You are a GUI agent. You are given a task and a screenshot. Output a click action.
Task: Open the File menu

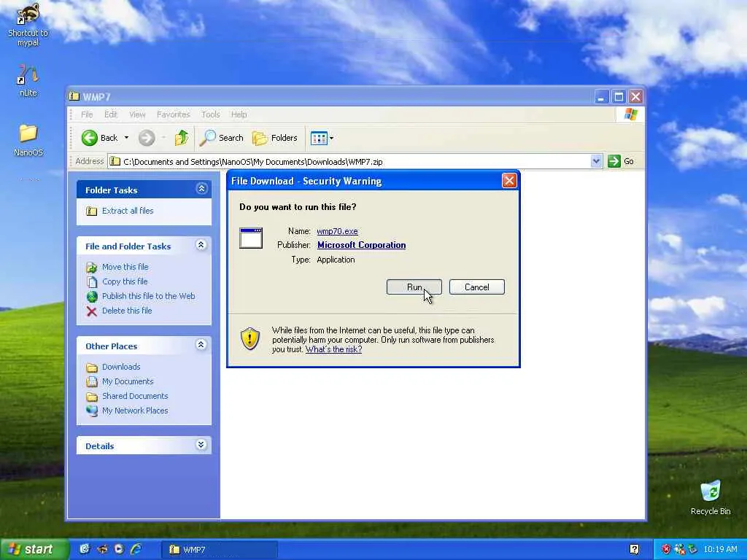[87, 114]
